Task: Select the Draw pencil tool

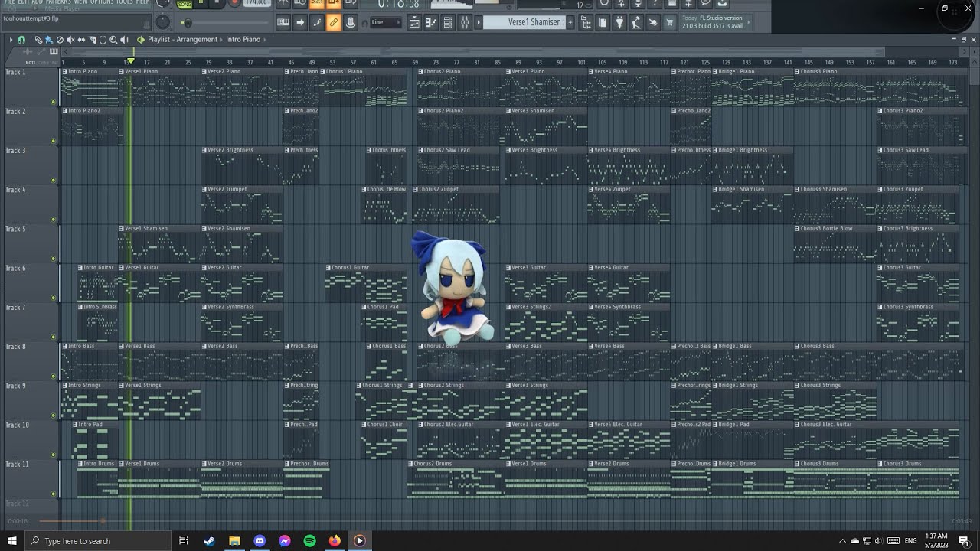Action: pos(38,39)
